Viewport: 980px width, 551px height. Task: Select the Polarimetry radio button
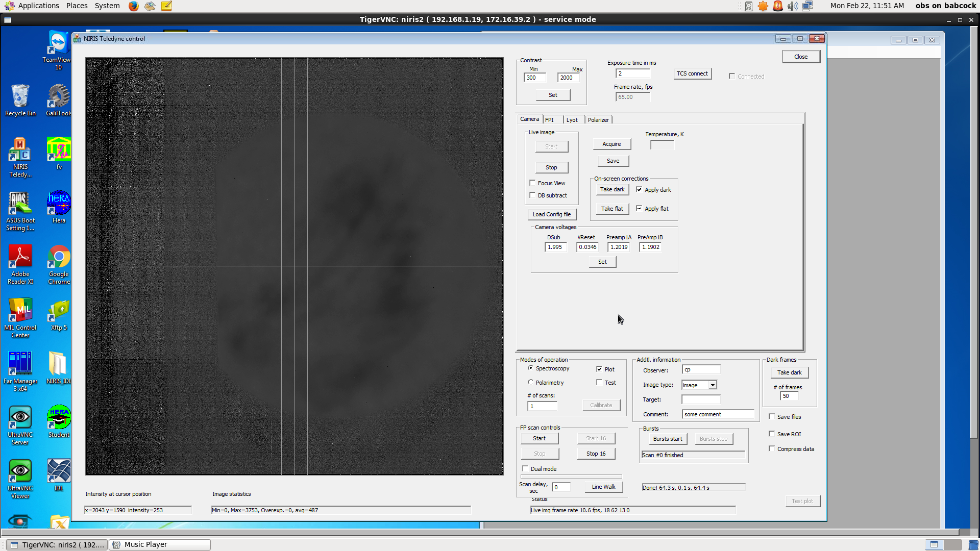[530, 382]
